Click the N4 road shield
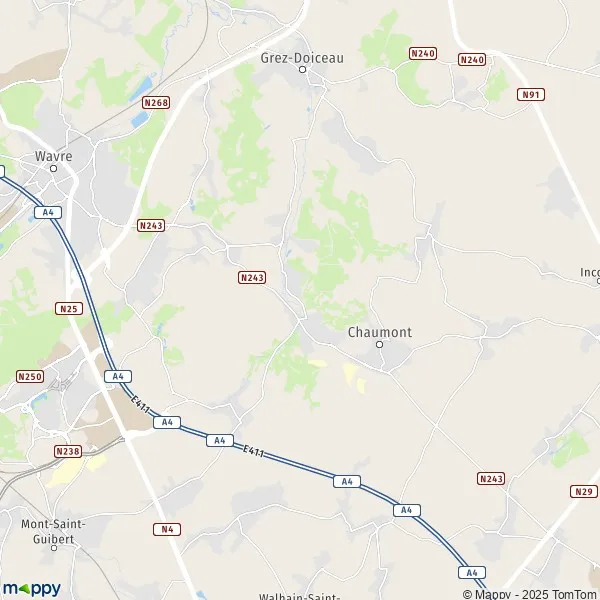The image size is (600, 600). pos(167,530)
